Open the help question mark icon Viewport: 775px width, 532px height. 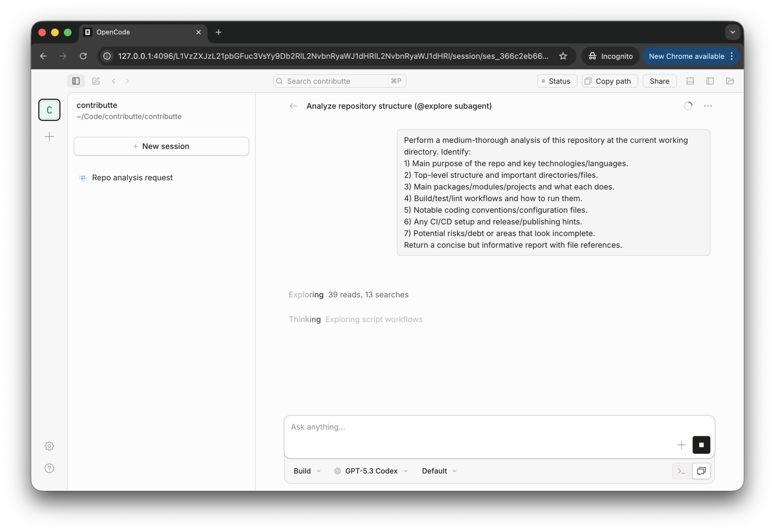(x=49, y=468)
